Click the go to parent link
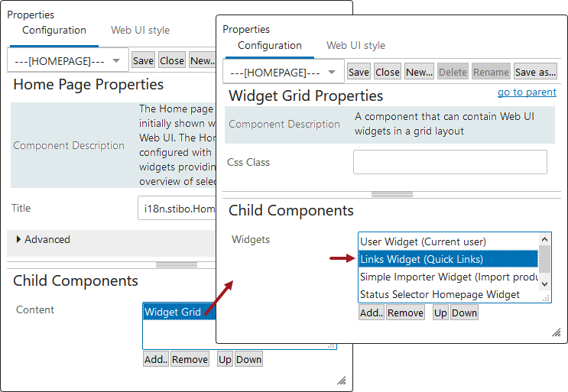The image size is (568, 392). 527,92
